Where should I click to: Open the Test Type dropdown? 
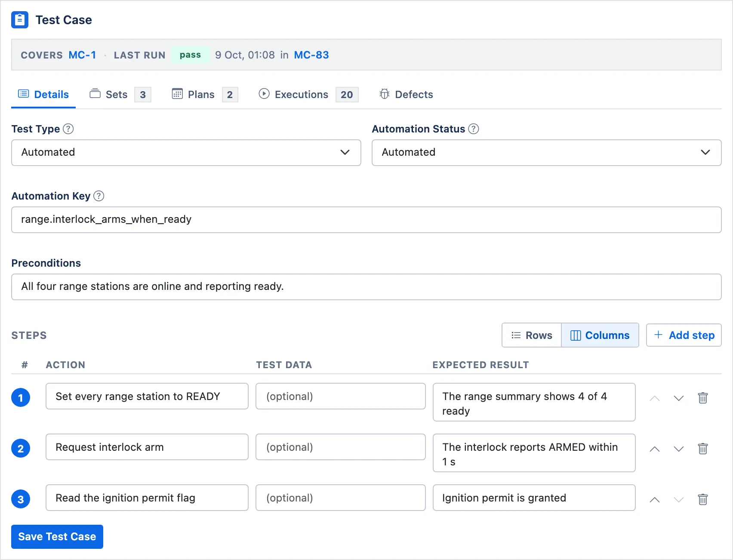(186, 152)
